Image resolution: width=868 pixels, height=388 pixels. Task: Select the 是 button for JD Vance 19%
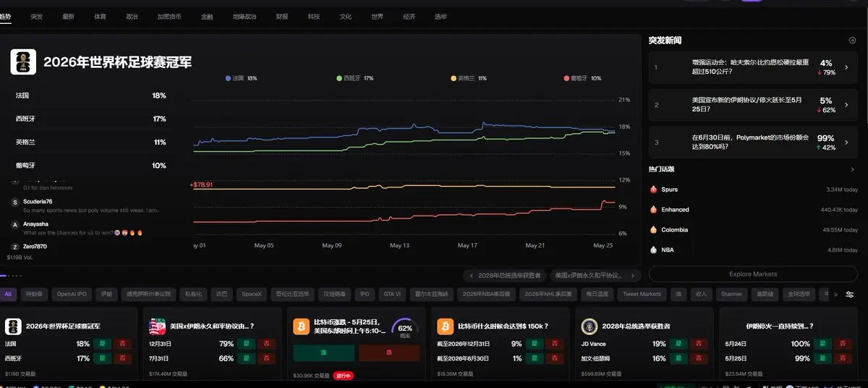pos(679,344)
